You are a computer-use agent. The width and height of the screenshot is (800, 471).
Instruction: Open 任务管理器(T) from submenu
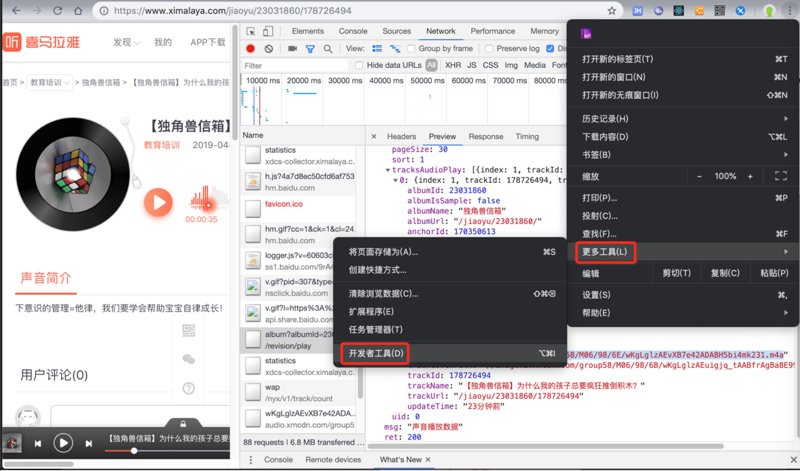pos(449,330)
